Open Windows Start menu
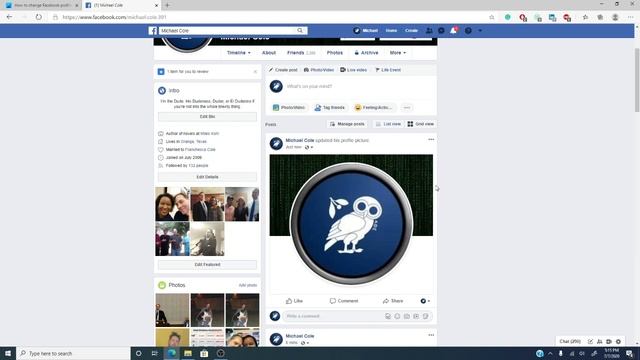Viewport: 640px width, 360px height. 8,353
